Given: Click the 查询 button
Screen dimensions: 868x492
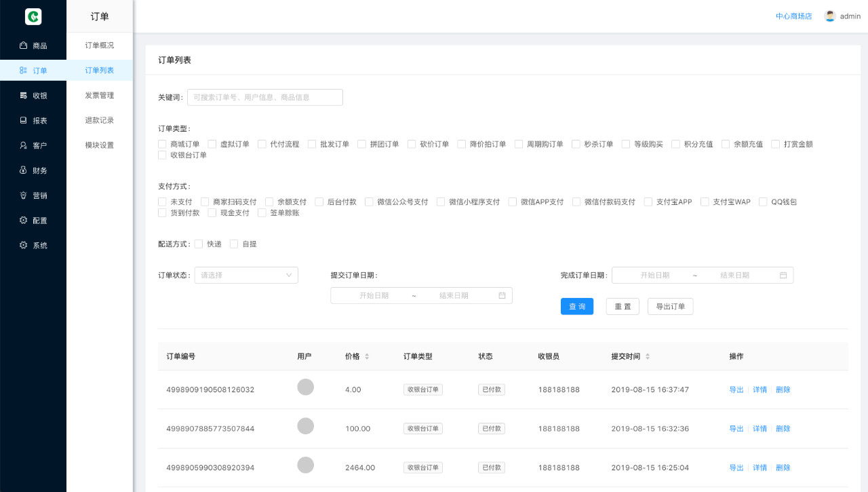Looking at the screenshot, I should point(576,306).
